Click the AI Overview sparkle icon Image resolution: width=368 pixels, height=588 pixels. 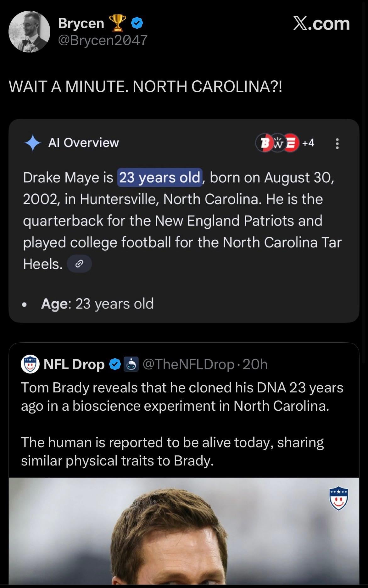pos(33,143)
